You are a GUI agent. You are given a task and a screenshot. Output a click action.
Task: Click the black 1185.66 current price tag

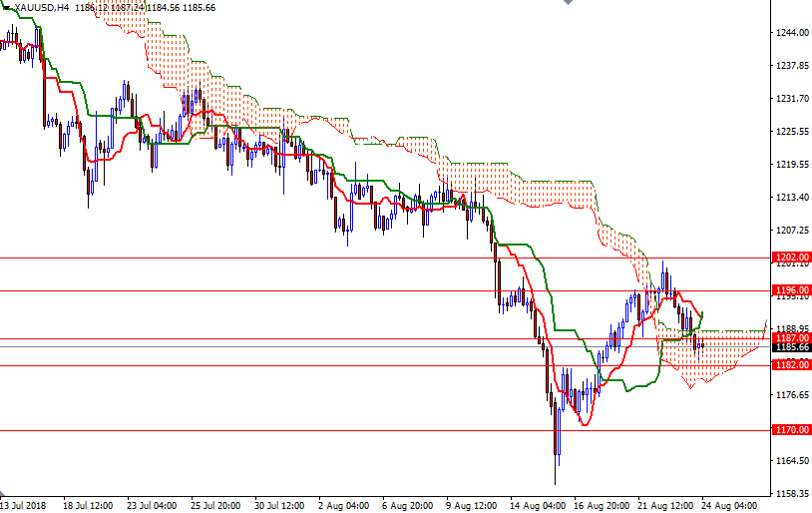[x=791, y=347]
